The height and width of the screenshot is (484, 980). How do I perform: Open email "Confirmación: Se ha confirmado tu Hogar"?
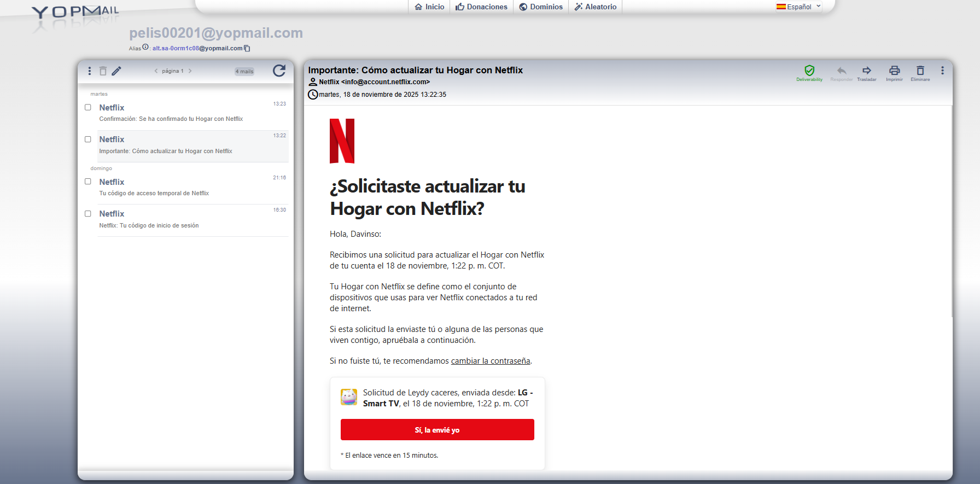[x=192, y=113]
